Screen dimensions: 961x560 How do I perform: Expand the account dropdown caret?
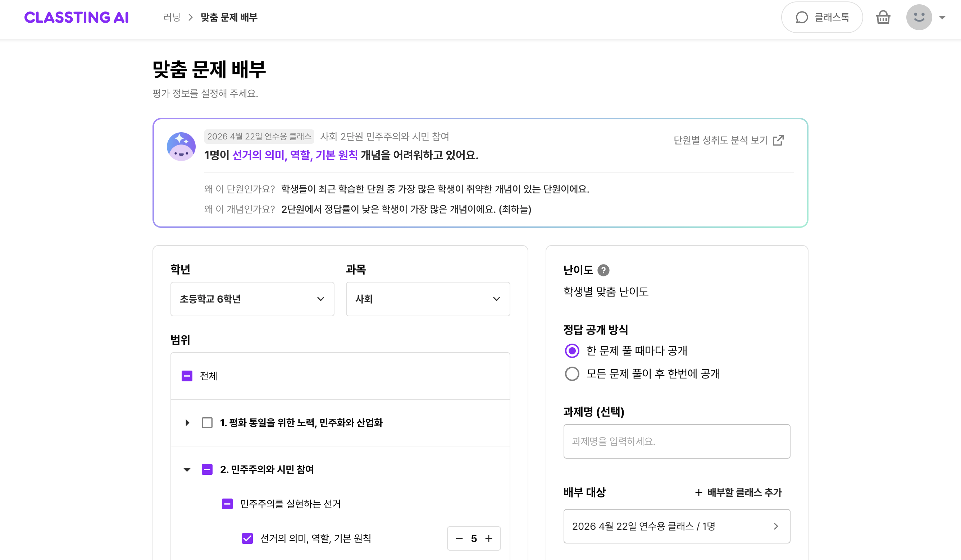coord(942,17)
